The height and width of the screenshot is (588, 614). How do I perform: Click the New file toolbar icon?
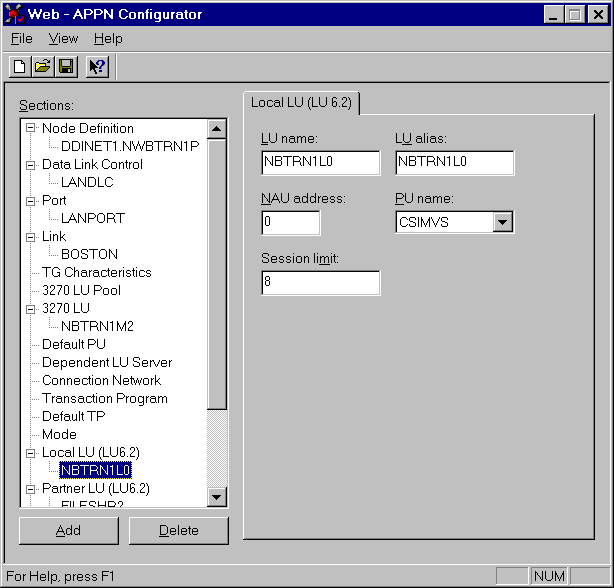pyautogui.click(x=20, y=67)
